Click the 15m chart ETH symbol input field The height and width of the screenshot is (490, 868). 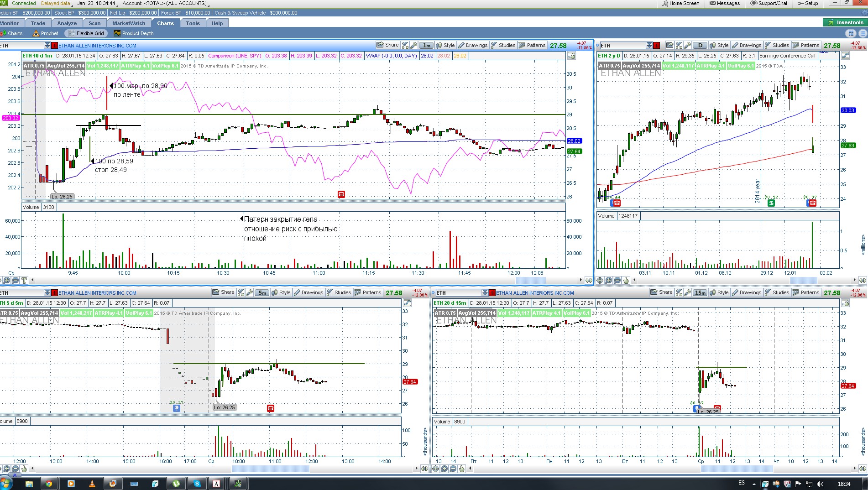(458, 292)
